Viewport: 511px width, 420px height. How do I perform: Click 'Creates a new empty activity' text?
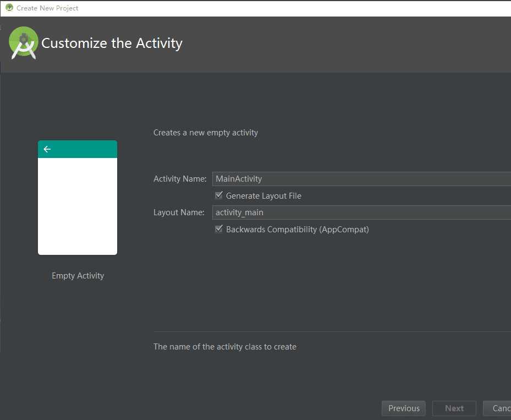pyautogui.click(x=206, y=133)
